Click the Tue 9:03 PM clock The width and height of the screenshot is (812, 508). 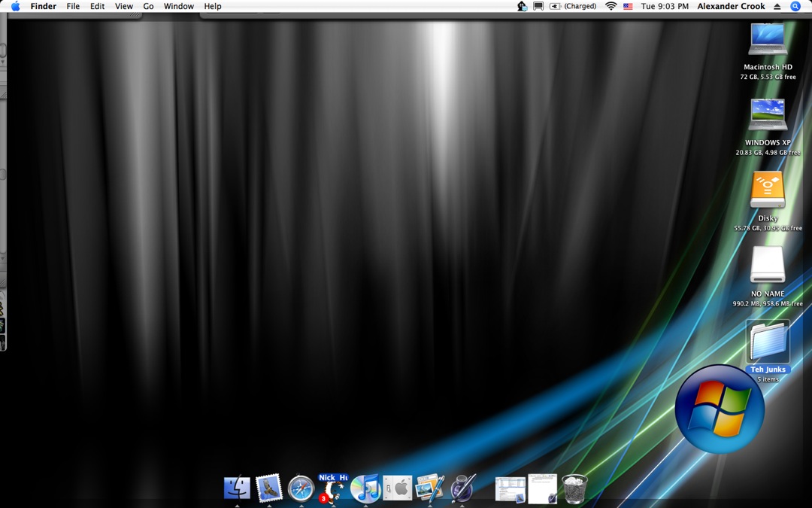(x=665, y=6)
